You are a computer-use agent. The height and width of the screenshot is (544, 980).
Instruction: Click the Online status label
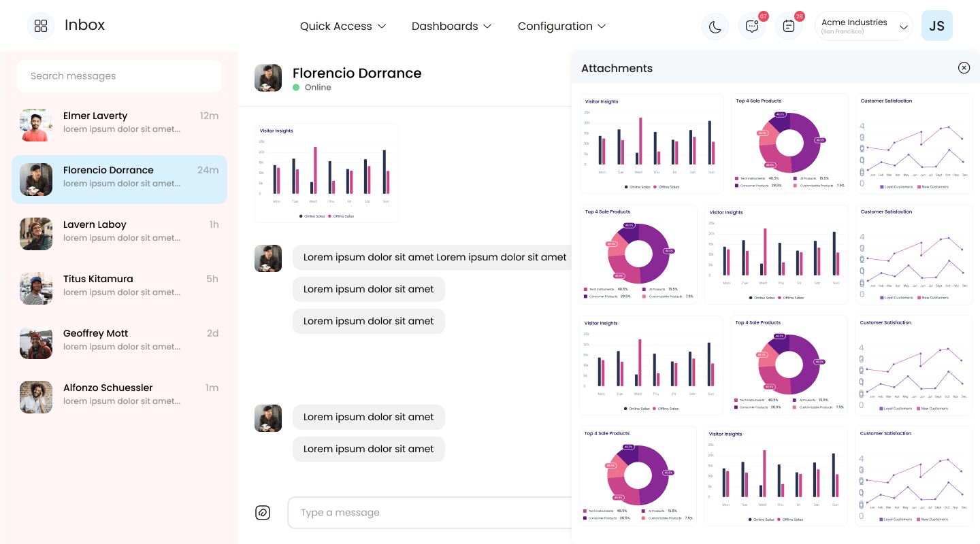click(x=318, y=87)
